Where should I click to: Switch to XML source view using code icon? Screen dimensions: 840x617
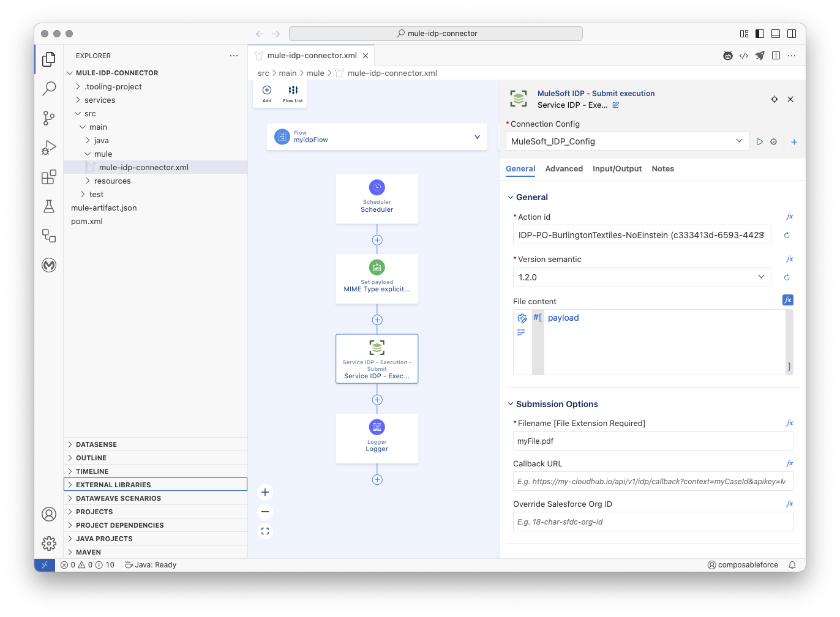744,55
